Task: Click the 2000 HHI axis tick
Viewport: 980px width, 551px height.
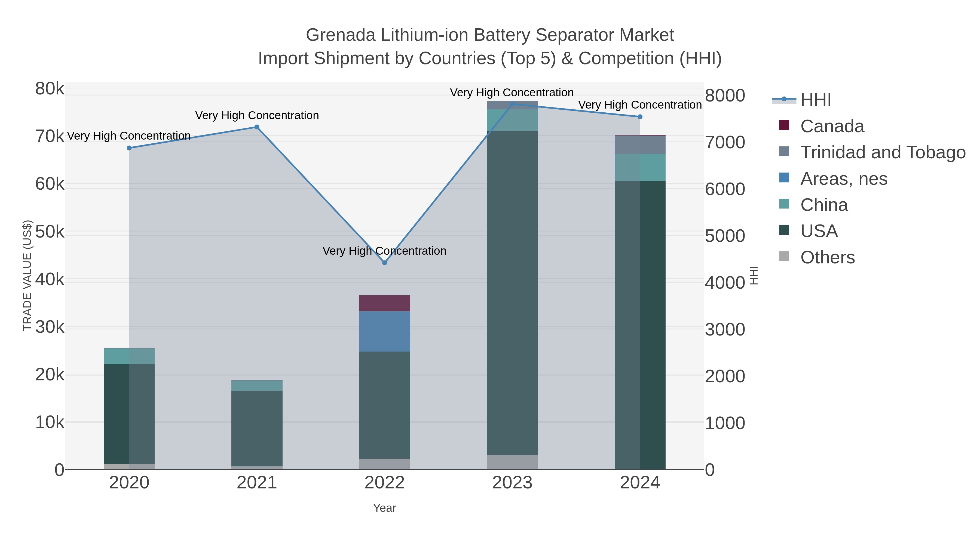Action: [x=725, y=376]
